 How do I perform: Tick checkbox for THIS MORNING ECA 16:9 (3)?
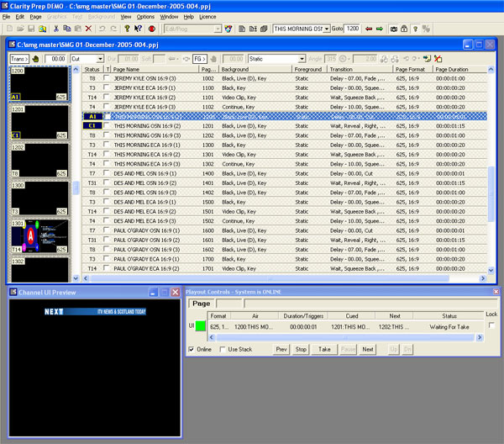[x=107, y=163]
